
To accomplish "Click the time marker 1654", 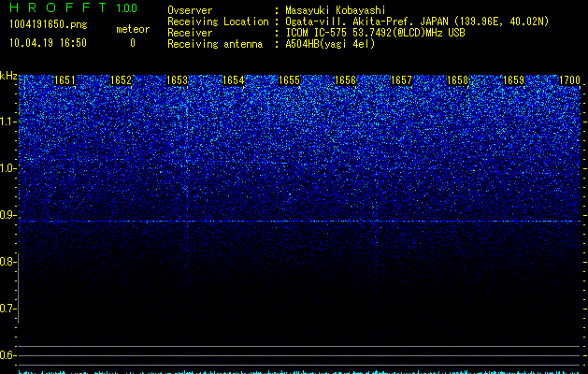I will point(234,80).
